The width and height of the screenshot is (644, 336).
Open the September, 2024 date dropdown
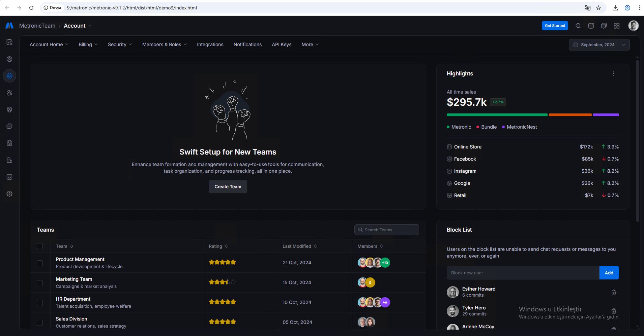click(599, 45)
